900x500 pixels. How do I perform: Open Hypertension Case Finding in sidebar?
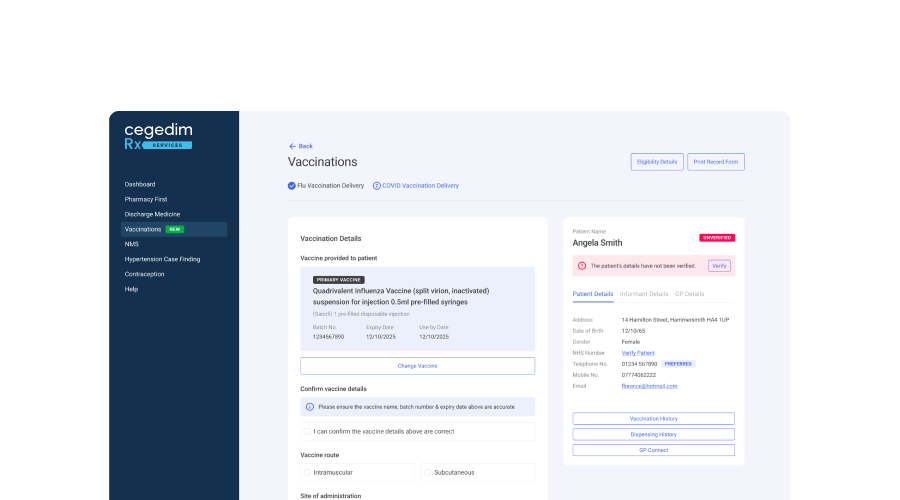(x=162, y=259)
